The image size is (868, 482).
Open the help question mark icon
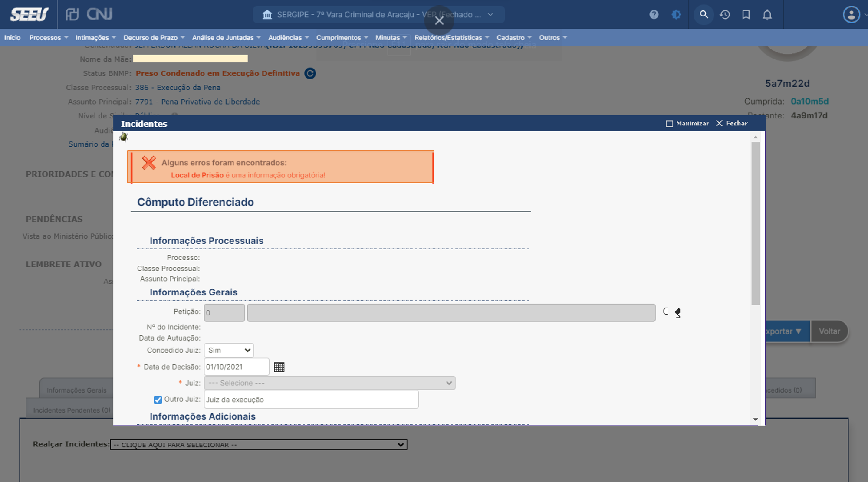654,15
